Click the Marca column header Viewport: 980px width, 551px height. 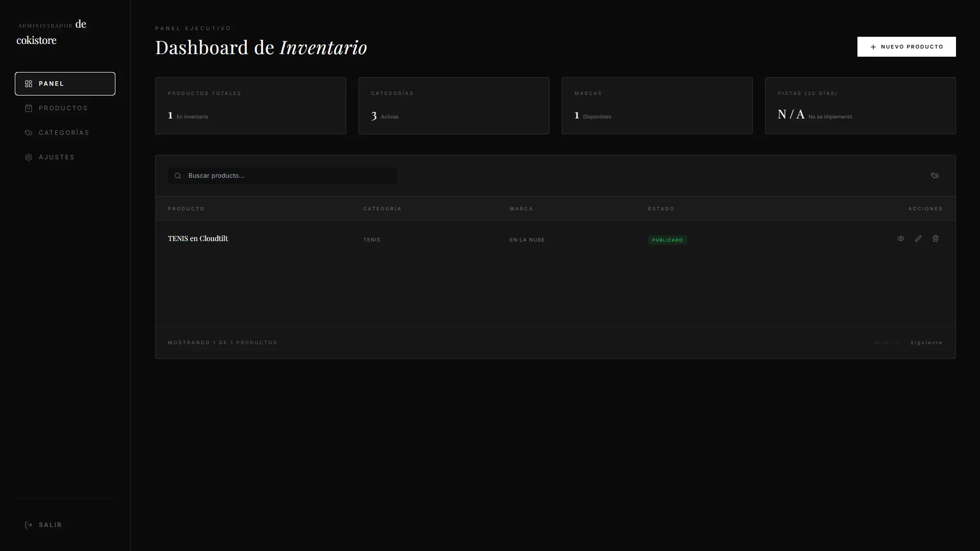point(521,209)
